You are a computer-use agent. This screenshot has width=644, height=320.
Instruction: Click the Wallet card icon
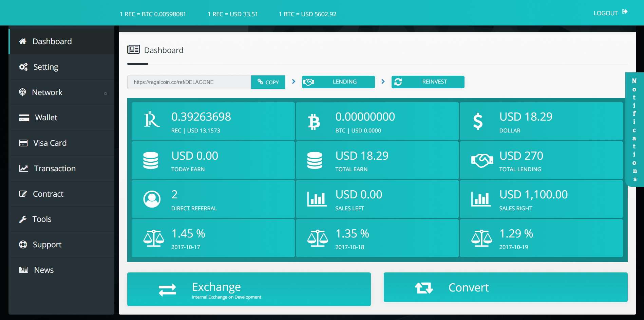pos(24,118)
